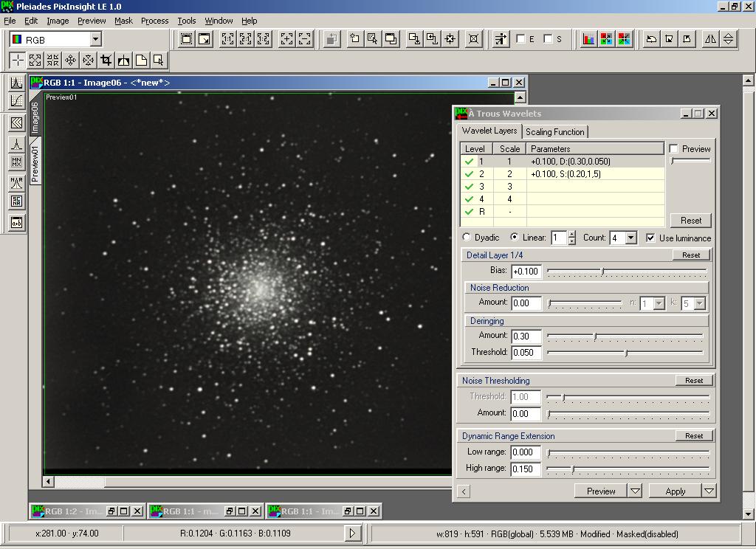
Task: Toggle the Use luminance checkbox
Action: coord(650,238)
